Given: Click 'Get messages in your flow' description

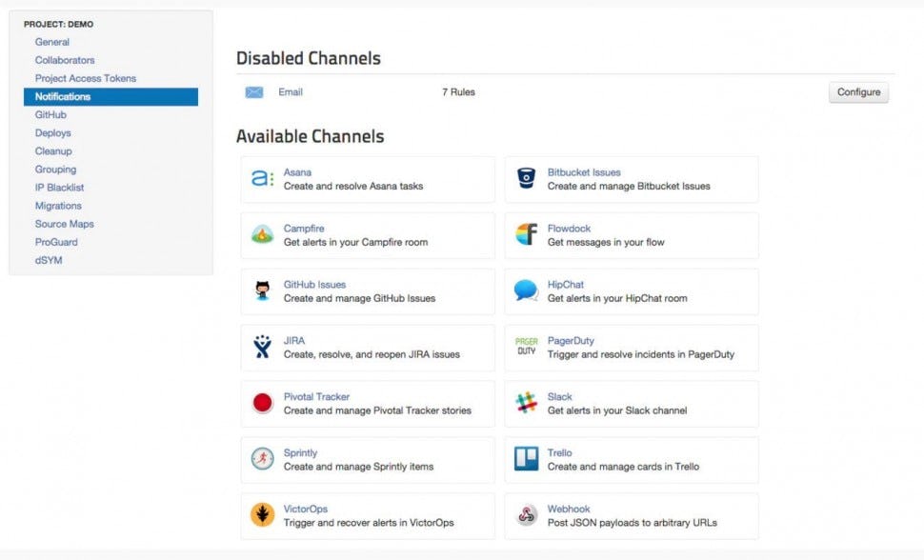Looking at the screenshot, I should click(605, 242).
